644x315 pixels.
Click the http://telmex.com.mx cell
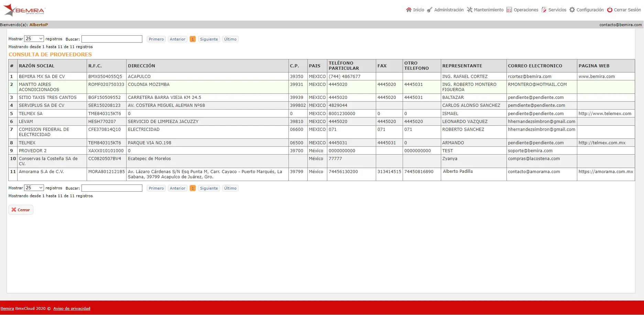click(x=606, y=143)
